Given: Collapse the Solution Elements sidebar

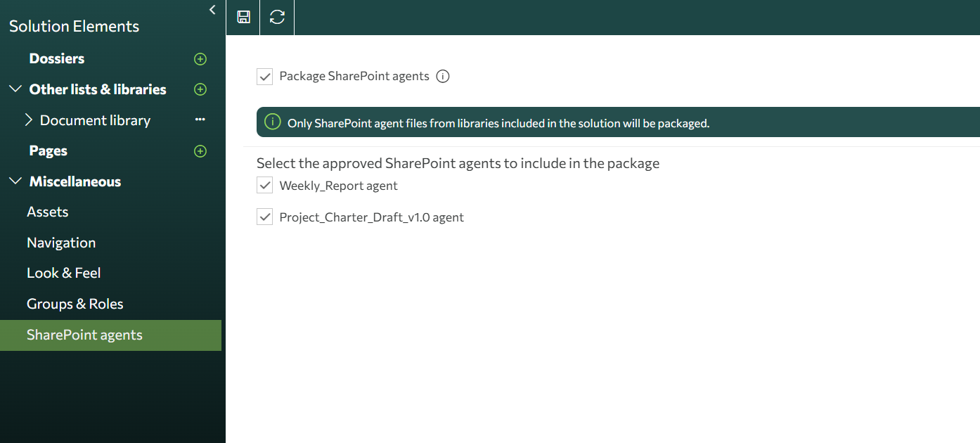Looking at the screenshot, I should (x=212, y=10).
